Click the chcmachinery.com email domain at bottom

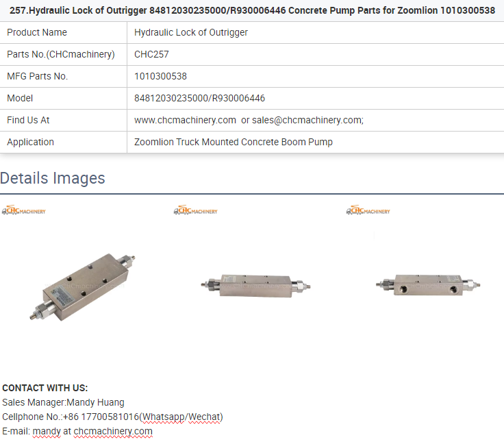pos(113,431)
